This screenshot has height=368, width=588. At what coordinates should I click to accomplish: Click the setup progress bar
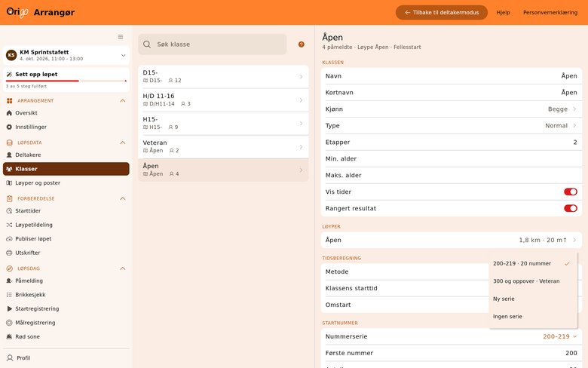click(66, 81)
